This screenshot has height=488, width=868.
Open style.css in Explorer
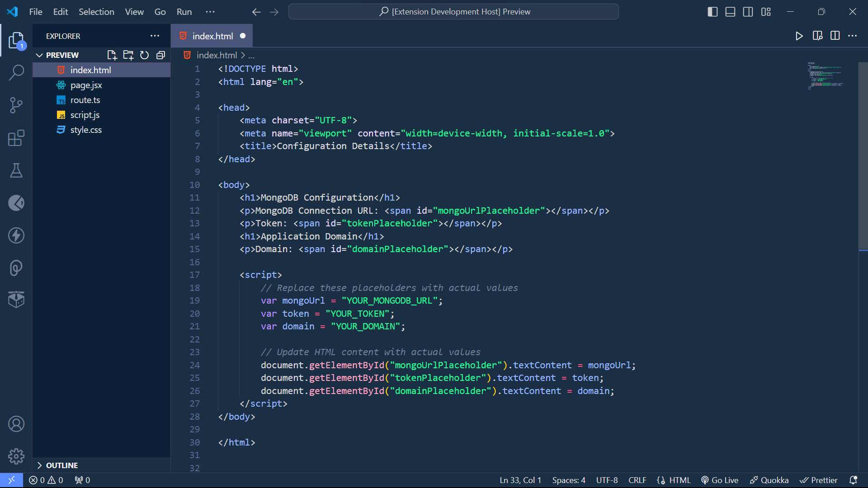(x=102, y=130)
